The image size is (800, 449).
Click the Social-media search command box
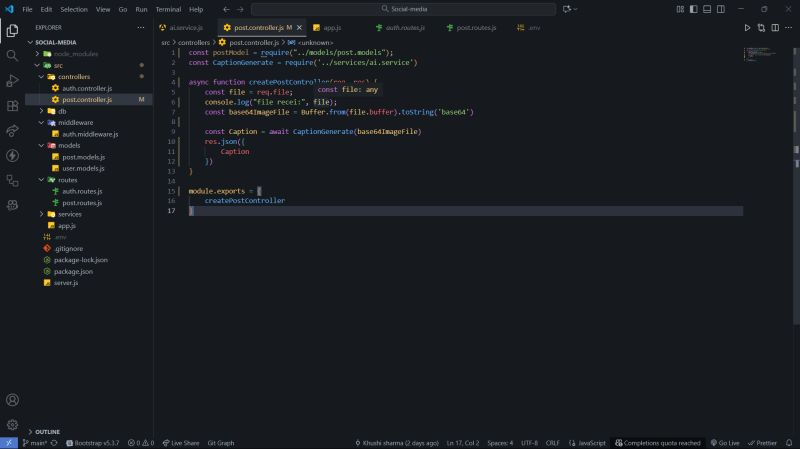pyautogui.click(x=404, y=9)
